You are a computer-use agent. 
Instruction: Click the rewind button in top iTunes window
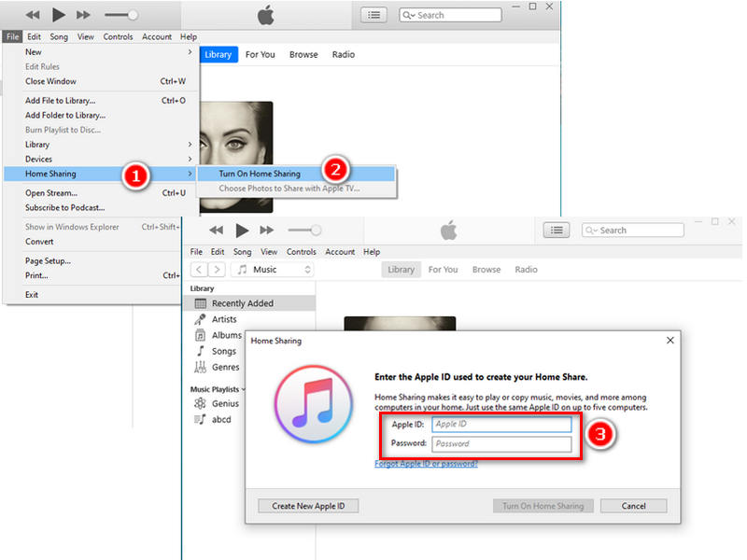[33, 15]
